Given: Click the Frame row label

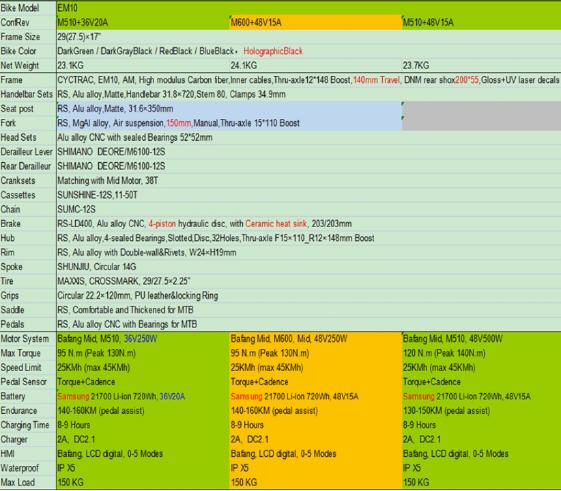Looking at the screenshot, I should [28, 80].
